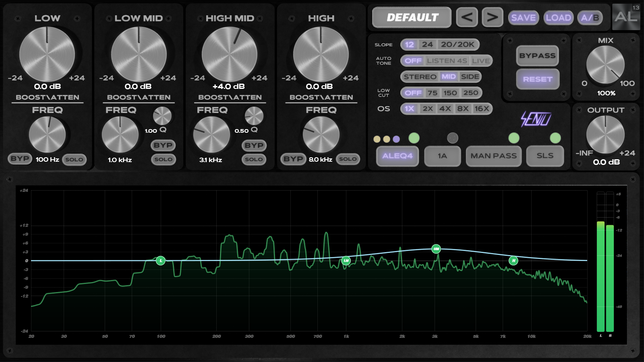Viewport: 644px width, 362px height.
Task: Solo the High band
Action: [x=348, y=159]
